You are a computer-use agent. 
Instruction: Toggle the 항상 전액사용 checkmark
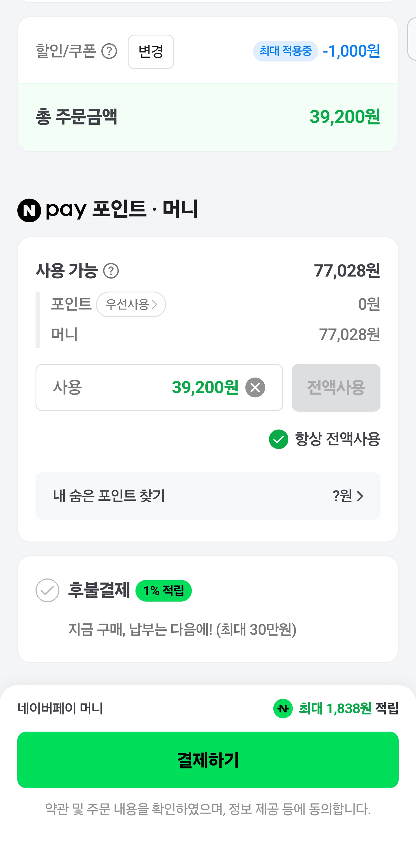[x=278, y=439]
